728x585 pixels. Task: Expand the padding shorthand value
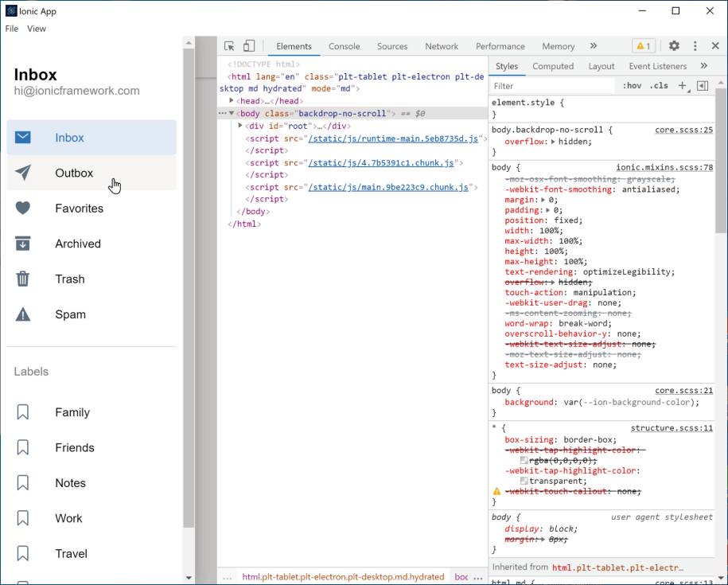tap(548, 210)
